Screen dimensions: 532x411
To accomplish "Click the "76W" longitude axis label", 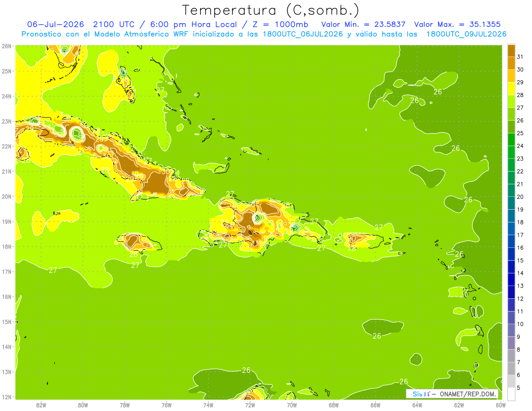I will click(x=166, y=405).
